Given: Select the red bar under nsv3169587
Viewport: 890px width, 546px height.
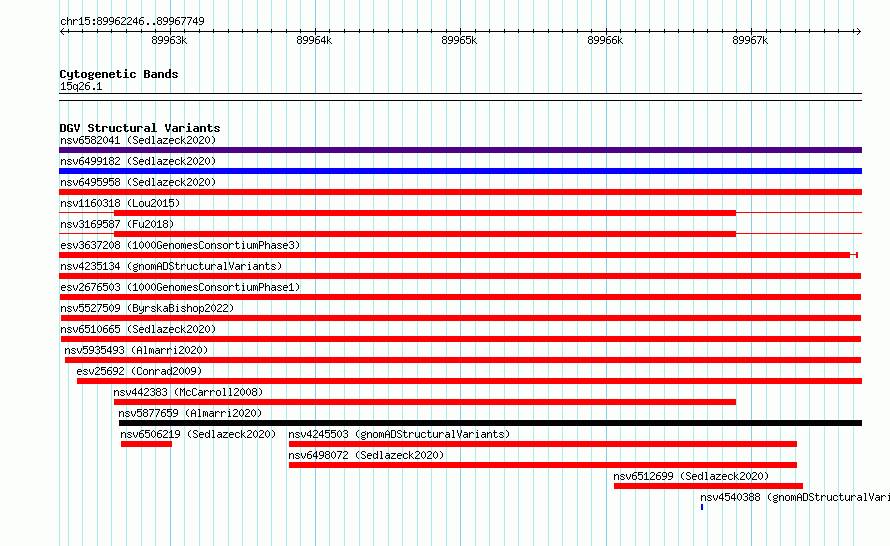Looking at the screenshot, I should (425, 234).
